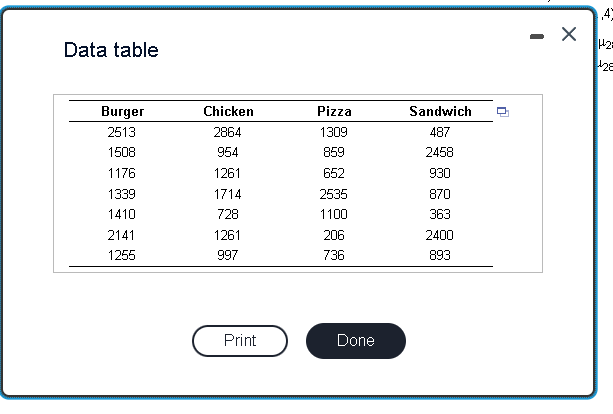The image size is (613, 414).
Task: Select the Pizza column header
Action: (334, 111)
